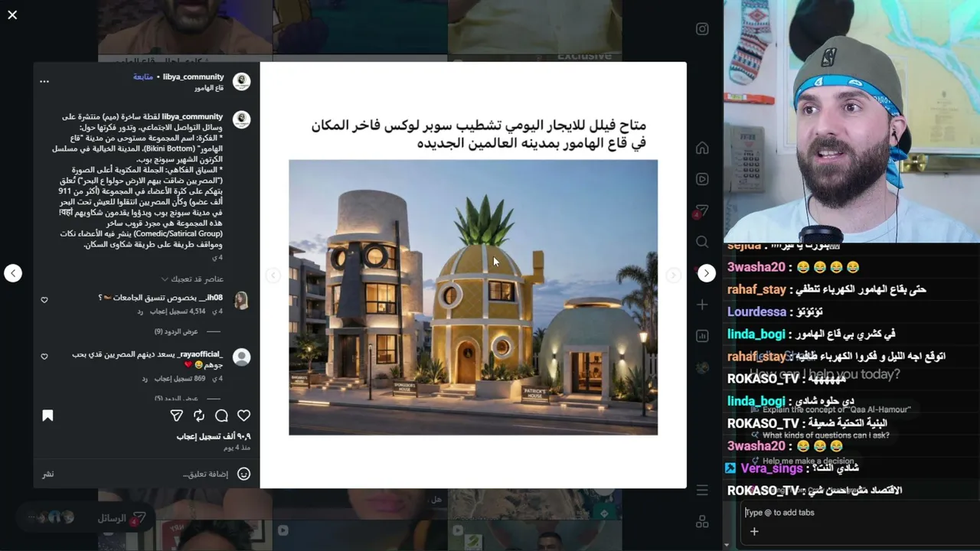This screenshot has width=980, height=551.
Task: Open comments using the speech bubble icon
Action: 221,416
